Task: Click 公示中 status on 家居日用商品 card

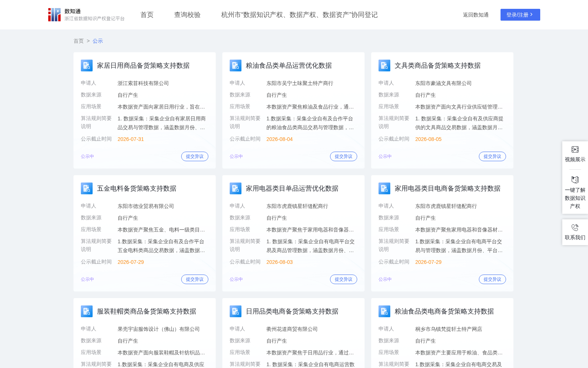Action: 87,156
